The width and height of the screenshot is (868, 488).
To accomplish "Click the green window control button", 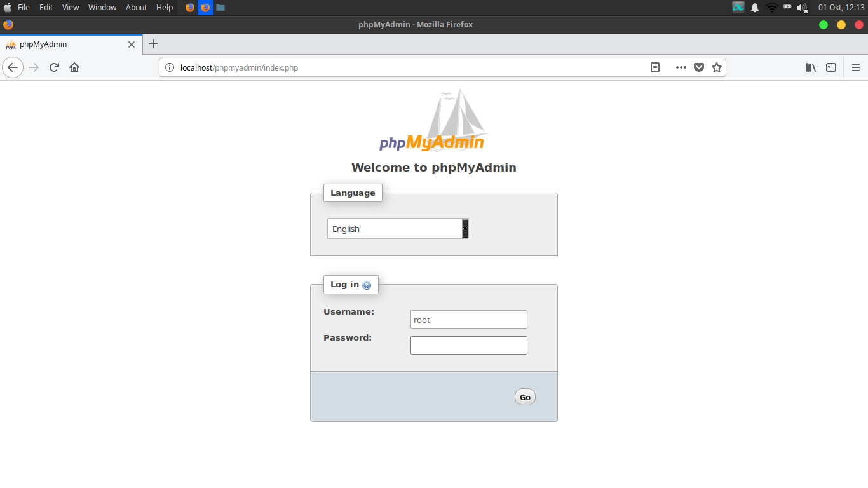I will click(x=824, y=25).
